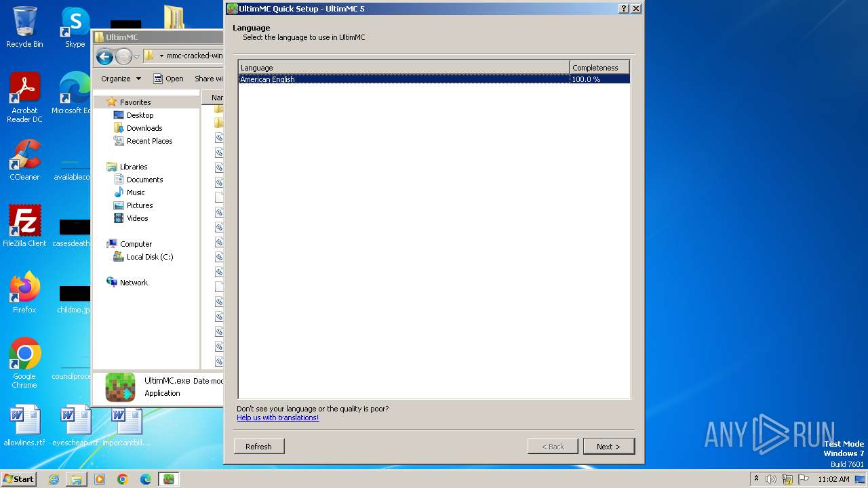
Task: Click the taskbar clock showing 11:02 AM
Action: click(833, 479)
